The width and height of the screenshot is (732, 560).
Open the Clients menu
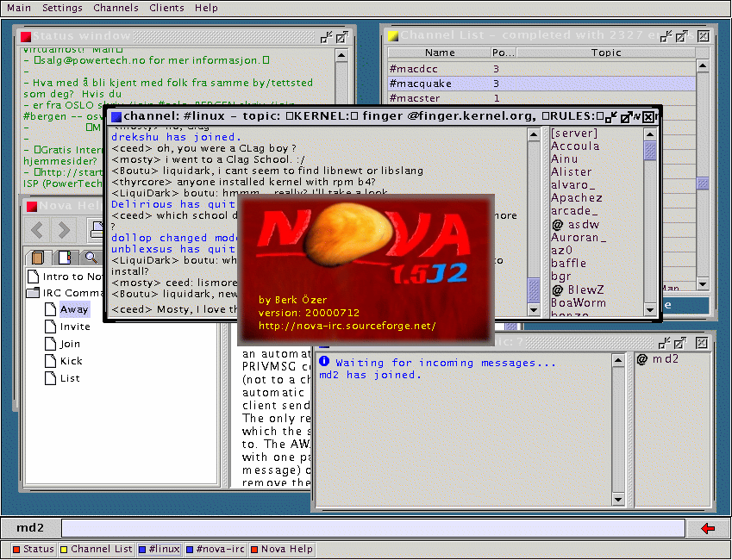click(166, 8)
